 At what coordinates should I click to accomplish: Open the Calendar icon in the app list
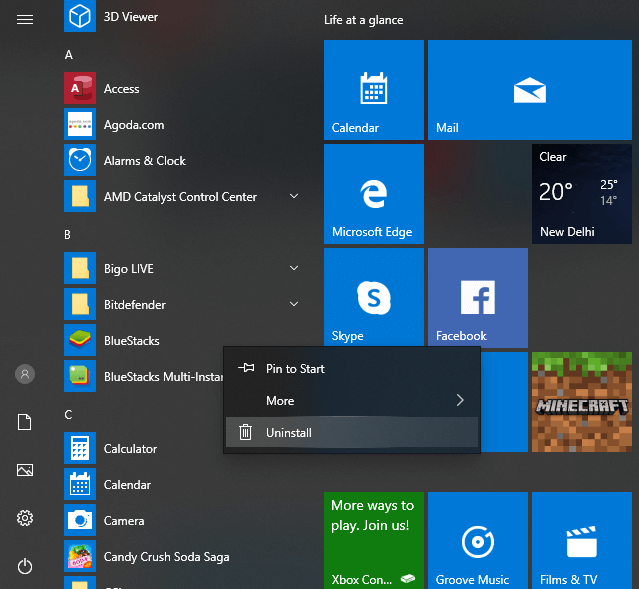[x=80, y=484]
